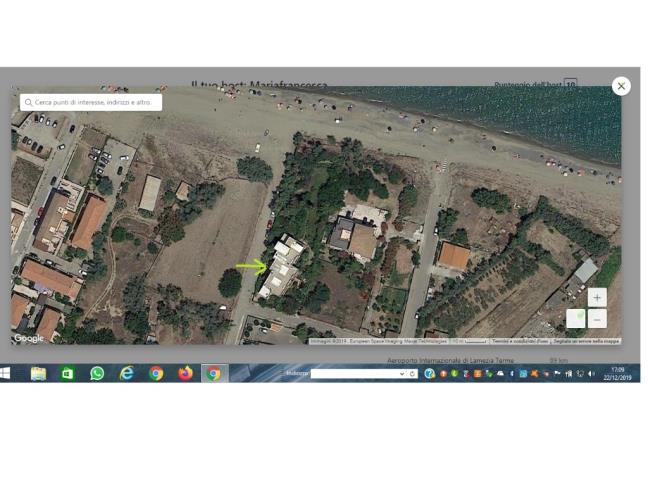Screen dimensions: 648x492
Task: Click the taskbar address input field
Action: [354, 374]
